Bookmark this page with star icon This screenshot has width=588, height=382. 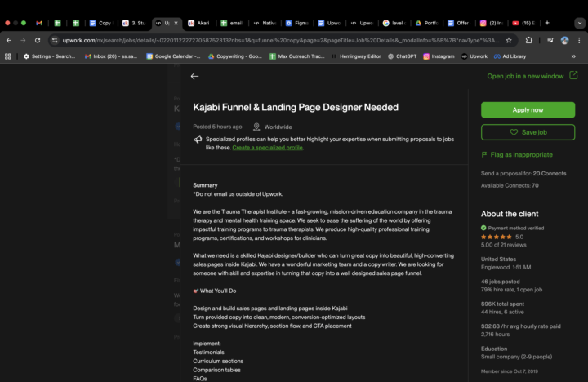[509, 40]
